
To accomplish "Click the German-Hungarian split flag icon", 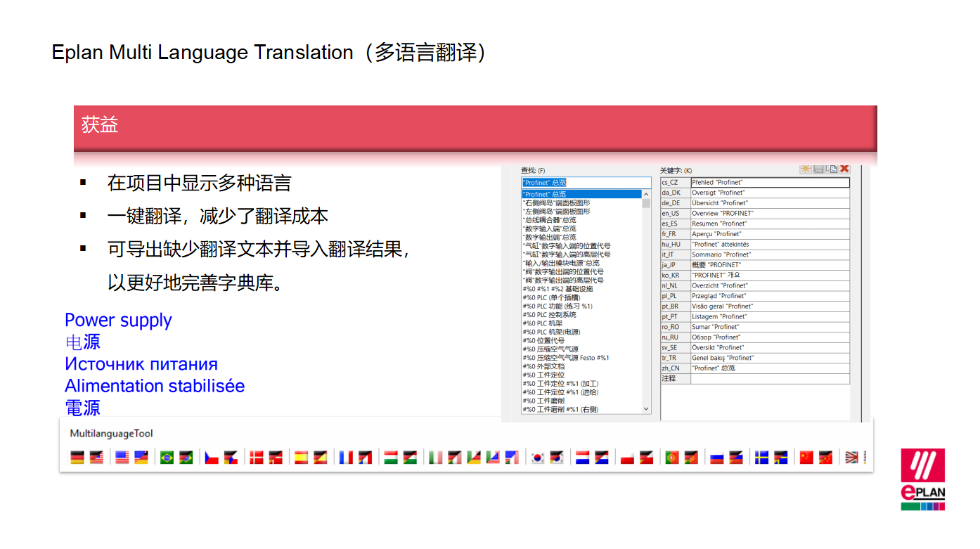I will pos(410,458).
